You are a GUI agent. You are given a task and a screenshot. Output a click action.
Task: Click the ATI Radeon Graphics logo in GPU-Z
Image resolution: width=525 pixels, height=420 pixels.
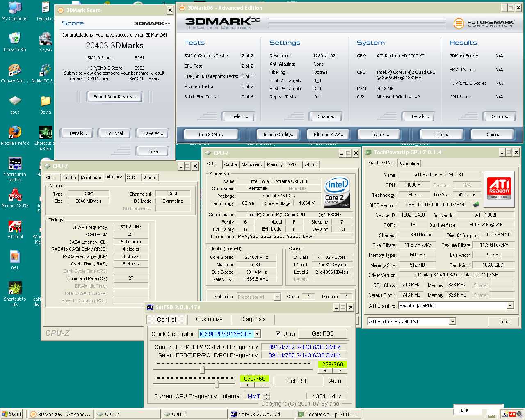point(499,189)
